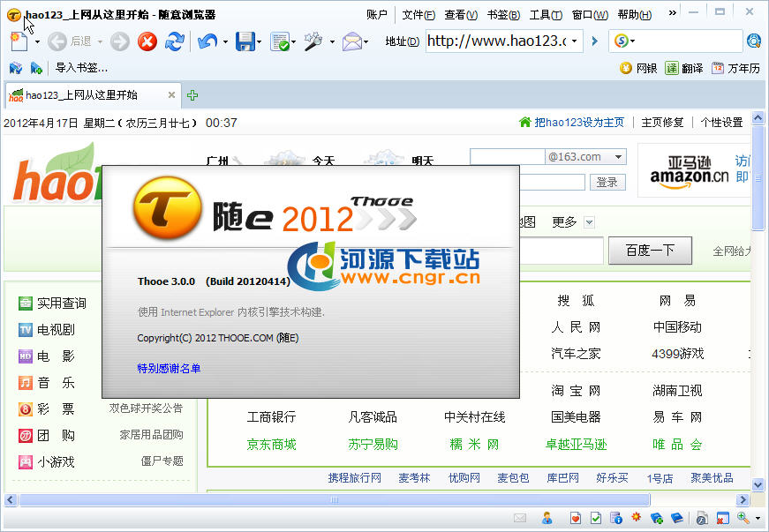Click the undo closed tab arrow icon
Image resolution: width=769 pixels, height=532 pixels.
pyautogui.click(x=207, y=41)
